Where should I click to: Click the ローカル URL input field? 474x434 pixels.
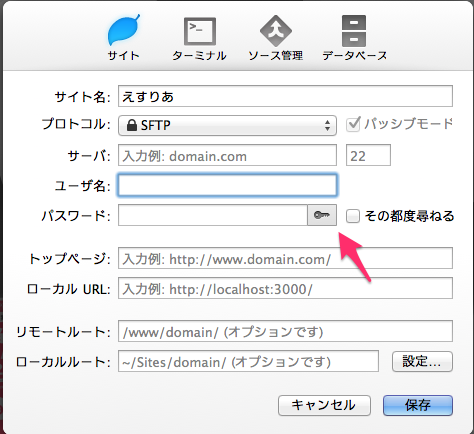coord(285,288)
